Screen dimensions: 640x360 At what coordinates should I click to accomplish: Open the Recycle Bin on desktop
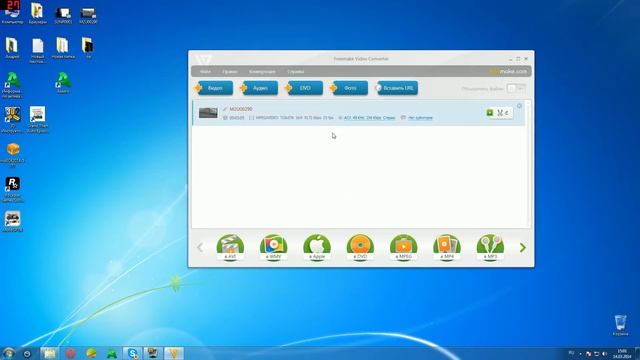pyautogui.click(x=620, y=325)
